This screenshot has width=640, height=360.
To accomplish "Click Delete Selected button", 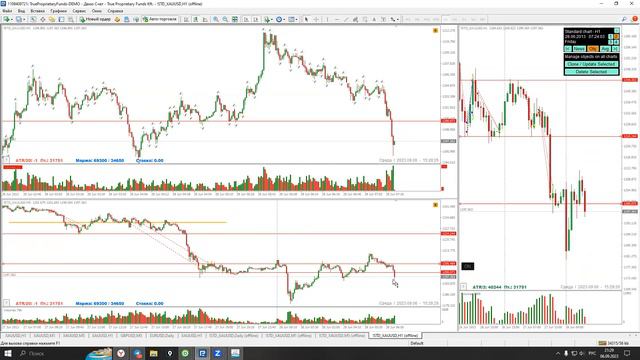I will (591, 72).
